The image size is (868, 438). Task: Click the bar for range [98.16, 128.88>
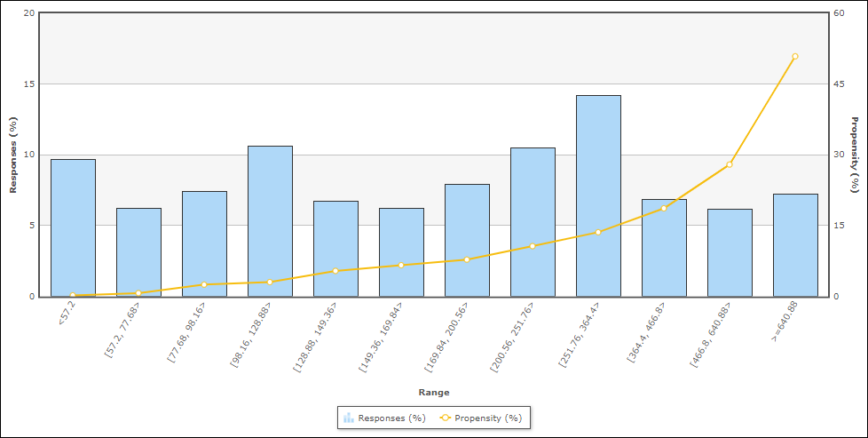270,220
